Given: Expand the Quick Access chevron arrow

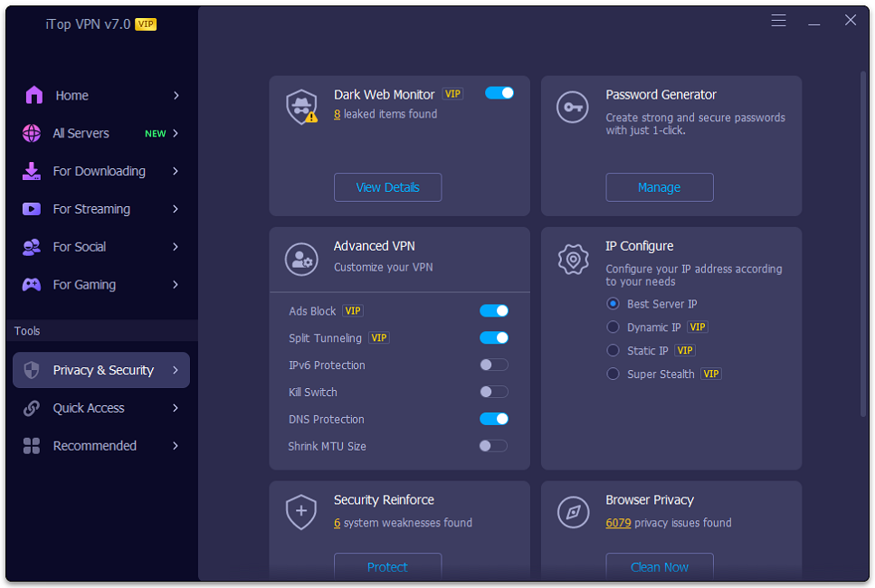Looking at the screenshot, I should (x=176, y=408).
